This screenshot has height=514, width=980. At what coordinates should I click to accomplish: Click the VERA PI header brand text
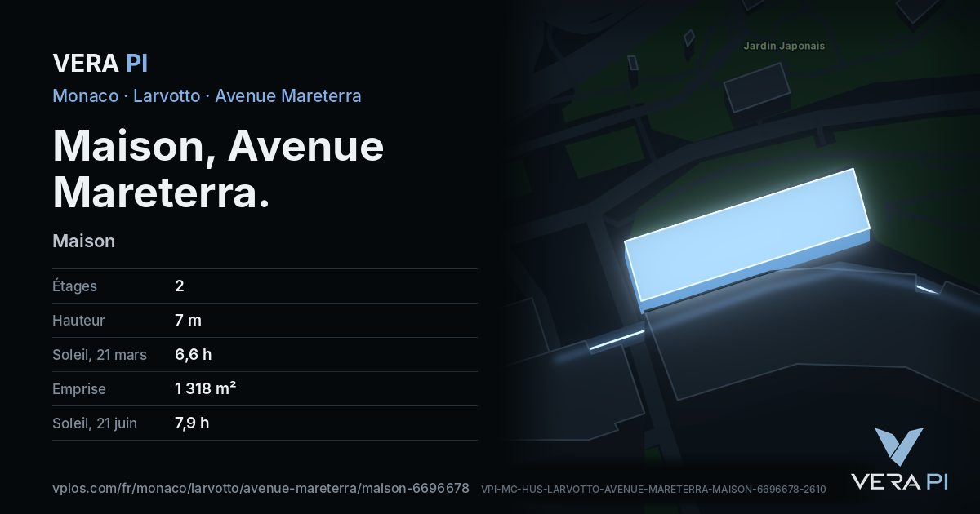pos(100,63)
